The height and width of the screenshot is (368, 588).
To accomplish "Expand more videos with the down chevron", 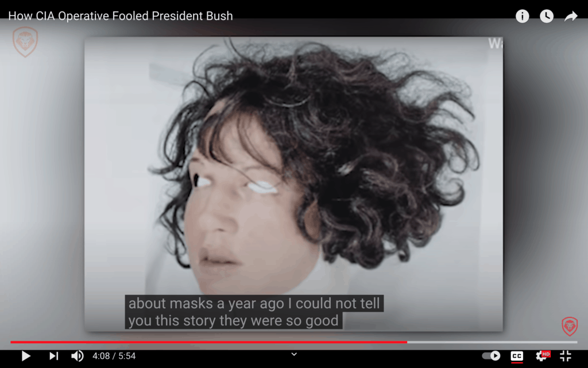I will (x=294, y=354).
